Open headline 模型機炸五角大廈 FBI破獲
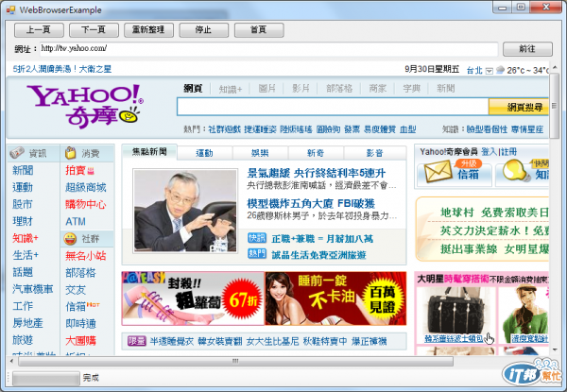This screenshot has width=567, height=392. [x=311, y=204]
